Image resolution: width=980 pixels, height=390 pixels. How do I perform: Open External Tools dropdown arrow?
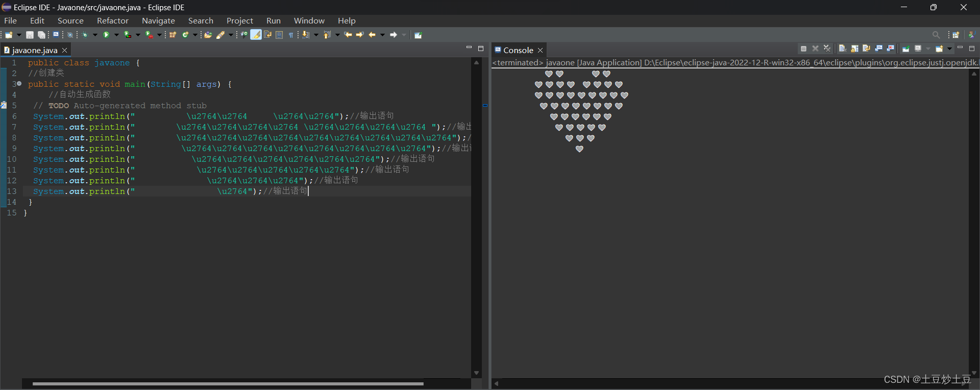pos(159,35)
